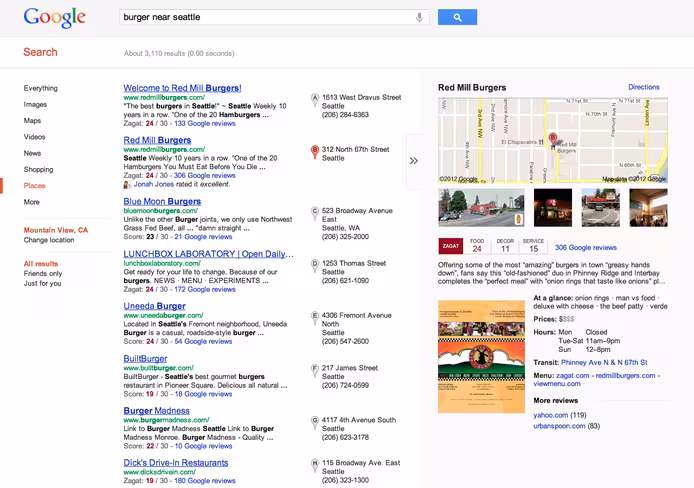The width and height of the screenshot is (694, 488).
Task: Select Videos in the left sidebar
Action: [x=35, y=137]
